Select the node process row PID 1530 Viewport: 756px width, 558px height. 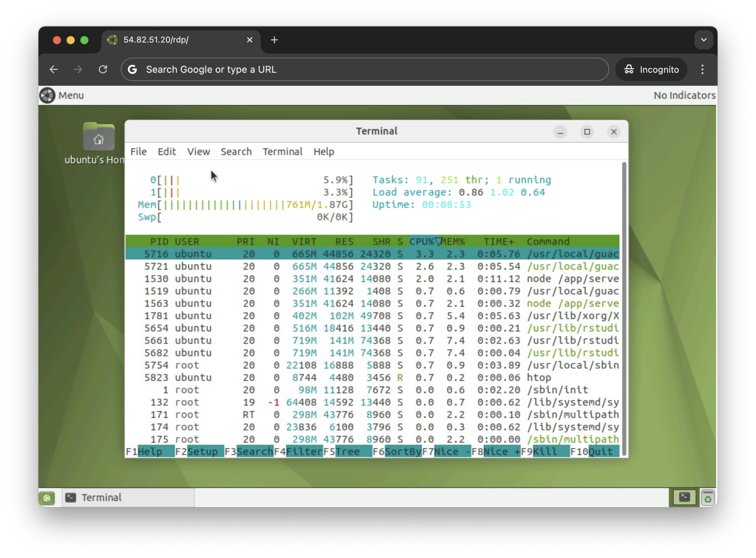373,279
